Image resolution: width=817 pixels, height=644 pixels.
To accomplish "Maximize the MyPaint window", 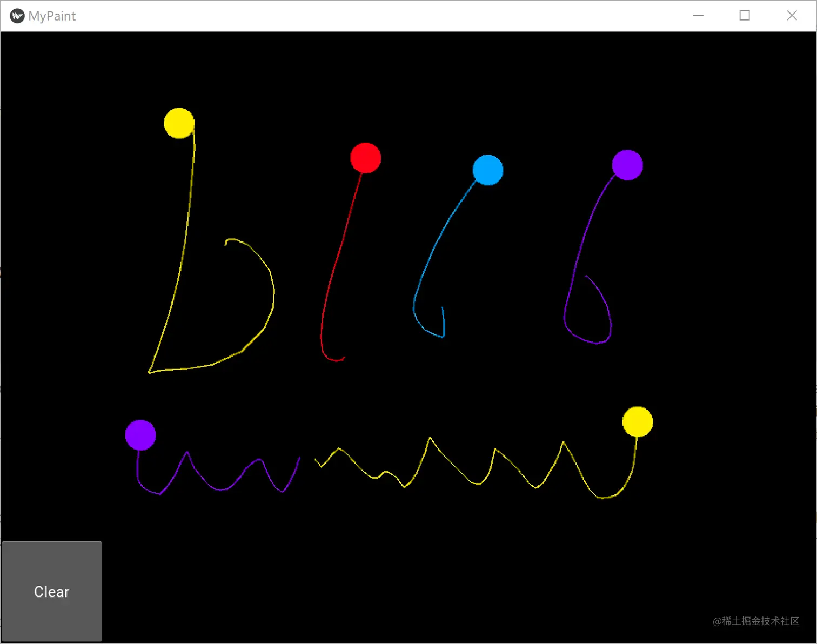I will pos(745,16).
